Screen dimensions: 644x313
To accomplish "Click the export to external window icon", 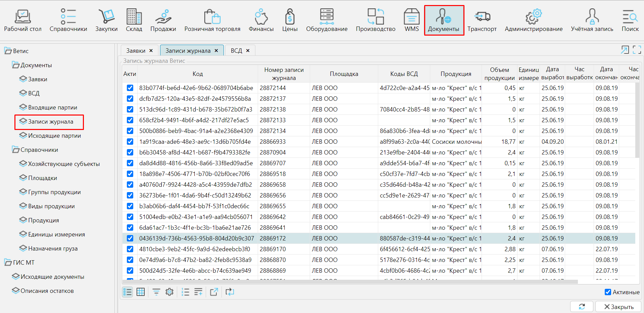I will point(214,292).
